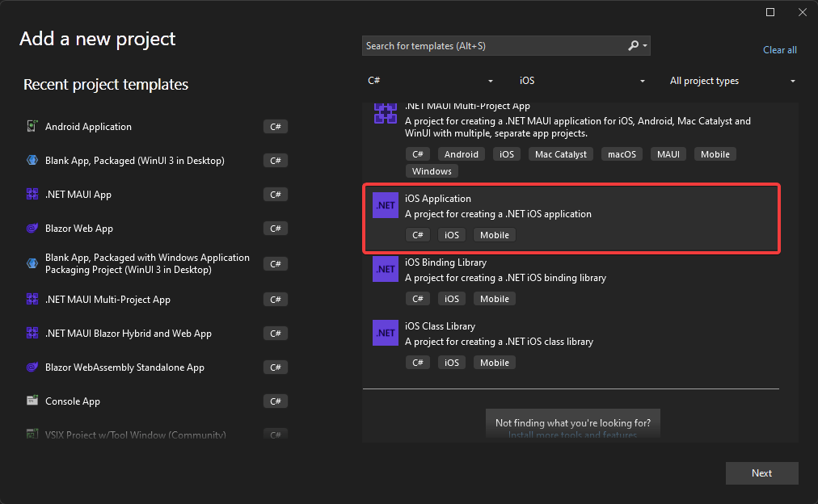The width and height of the screenshot is (818, 504).
Task: Click the Blazor Web App icon
Action: pos(32,229)
